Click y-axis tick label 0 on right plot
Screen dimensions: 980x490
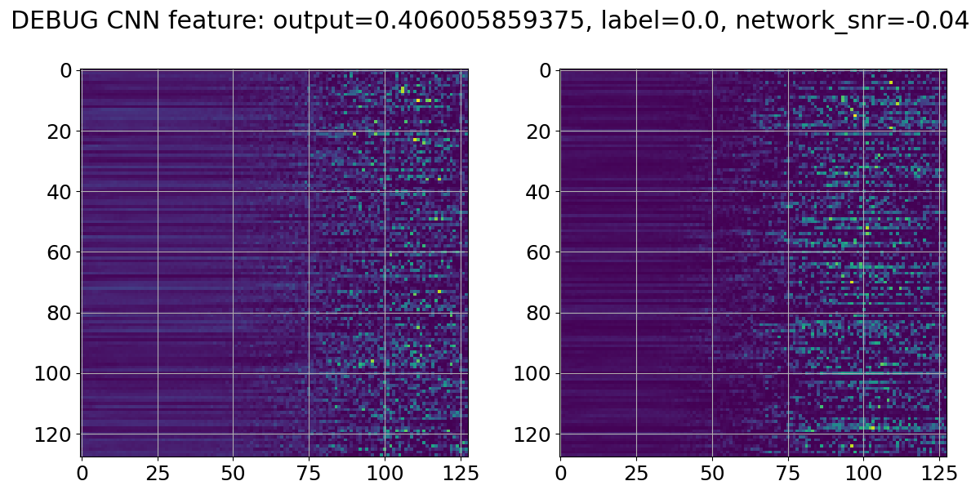[547, 71]
